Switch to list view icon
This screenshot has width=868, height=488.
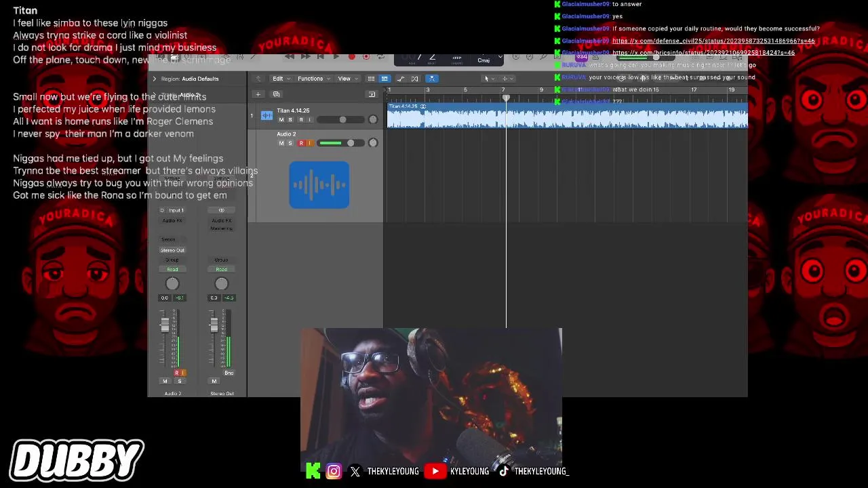pyautogui.click(x=384, y=79)
